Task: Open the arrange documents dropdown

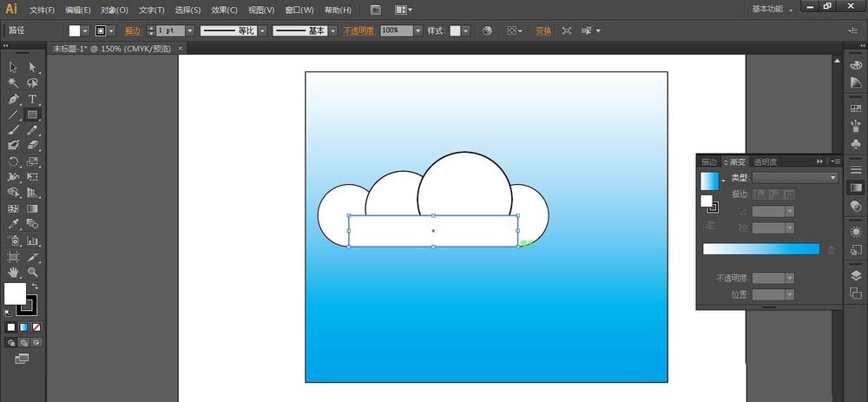Action: (x=404, y=10)
